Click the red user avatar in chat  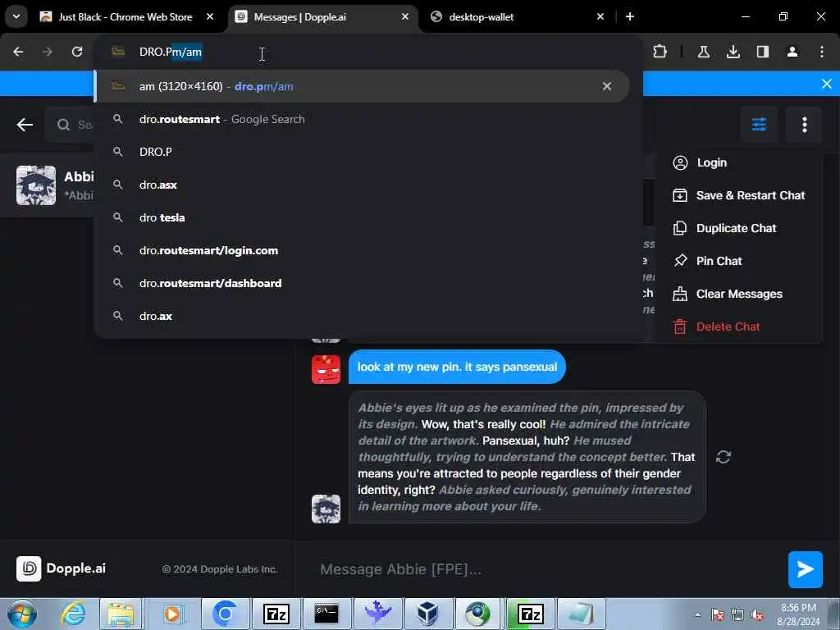pyautogui.click(x=326, y=370)
